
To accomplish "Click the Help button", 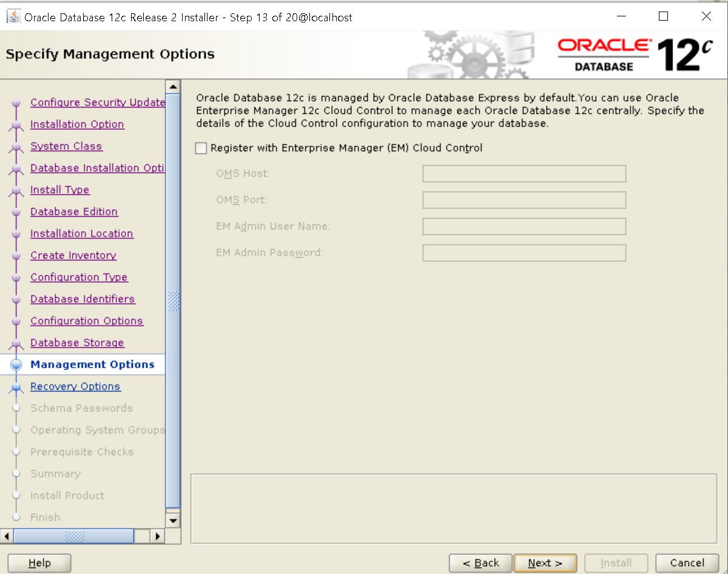I will (39, 563).
